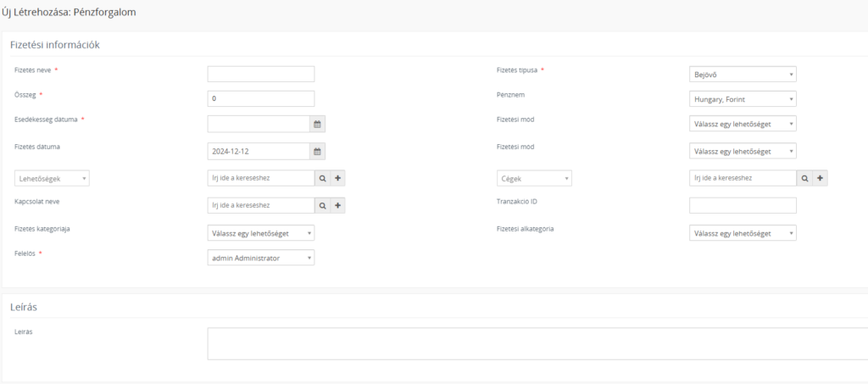868x384 pixels.
Task: Open calendar picker for Fizetés dátuma
Action: 317,151
